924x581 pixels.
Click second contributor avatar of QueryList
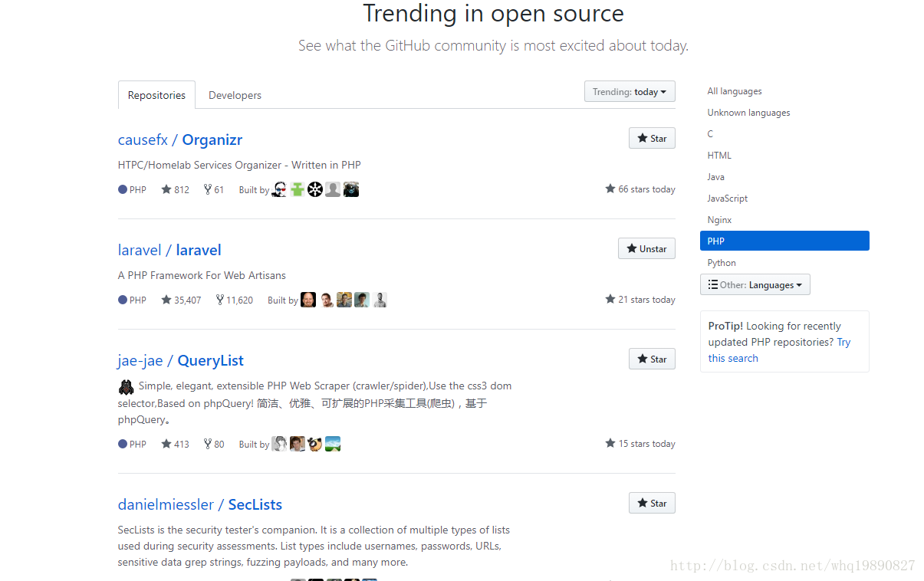coord(298,444)
